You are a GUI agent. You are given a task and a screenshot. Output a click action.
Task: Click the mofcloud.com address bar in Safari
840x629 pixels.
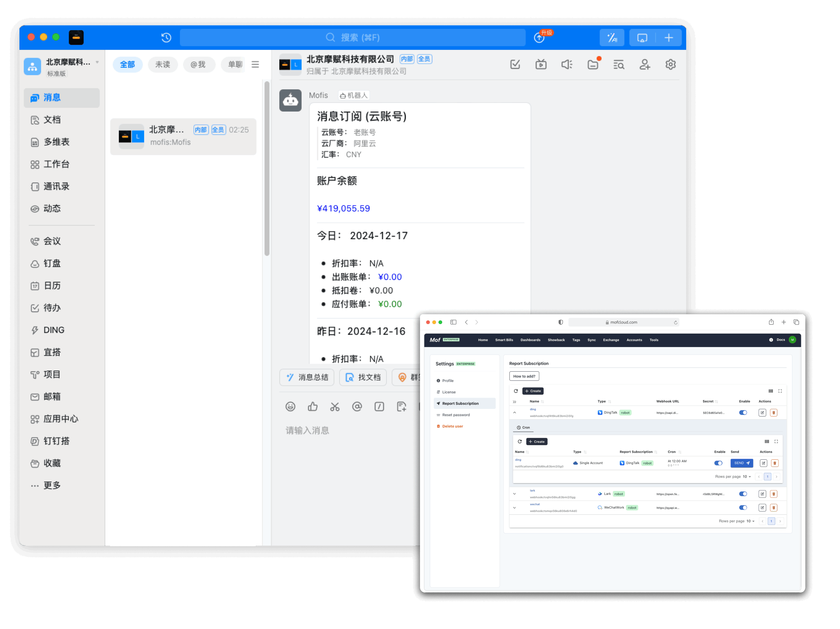tap(623, 322)
